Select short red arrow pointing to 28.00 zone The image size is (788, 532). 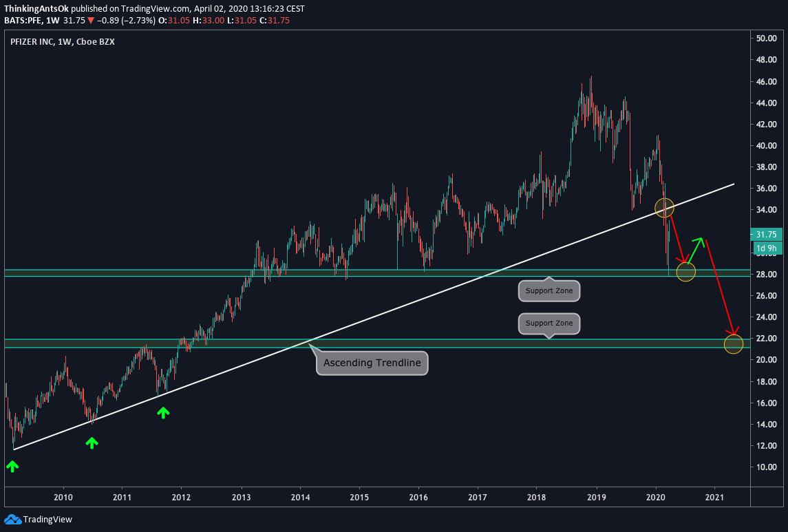(678, 239)
